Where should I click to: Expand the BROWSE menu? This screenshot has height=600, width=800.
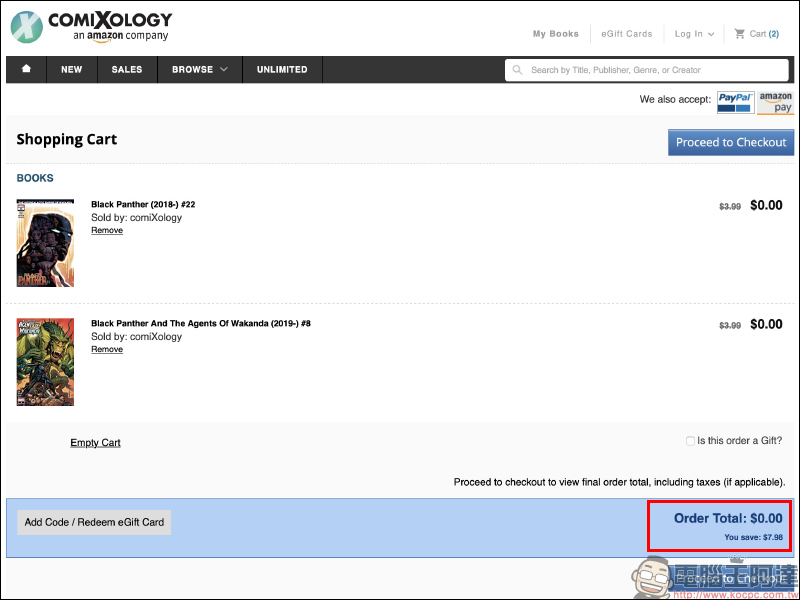point(199,69)
